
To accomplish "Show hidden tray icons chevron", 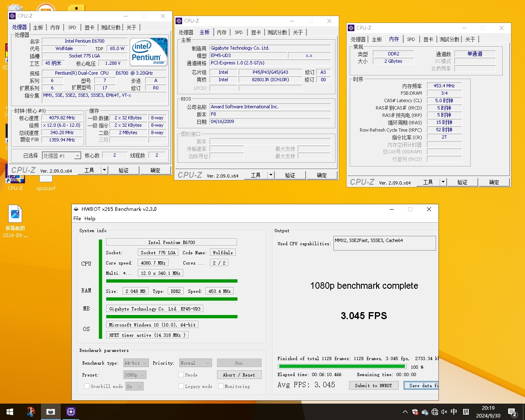I will (405, 412).
